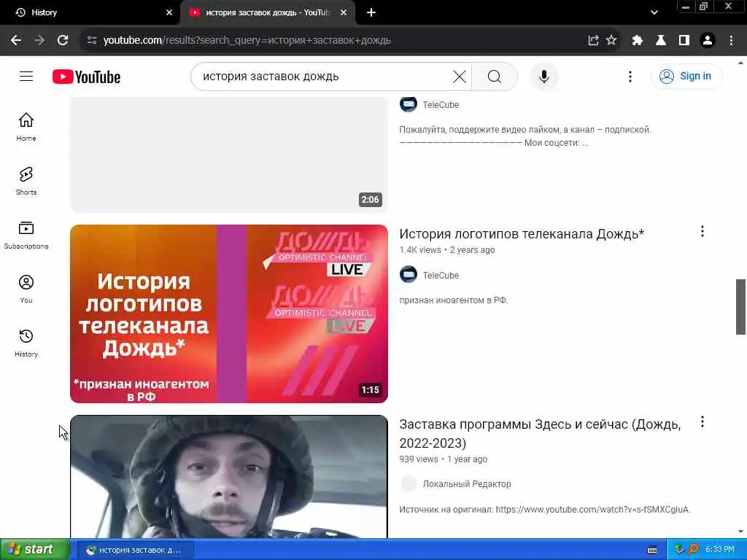This screenshot has width=747, height=560.
Task: Select the история заставок дождь YouTube tab
Action: coord(267,12)
